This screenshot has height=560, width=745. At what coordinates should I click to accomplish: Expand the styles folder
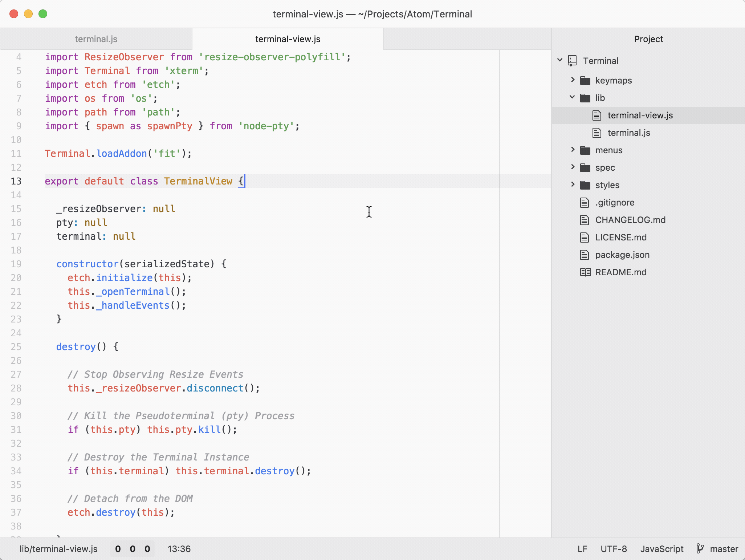[x=572, y=185]
